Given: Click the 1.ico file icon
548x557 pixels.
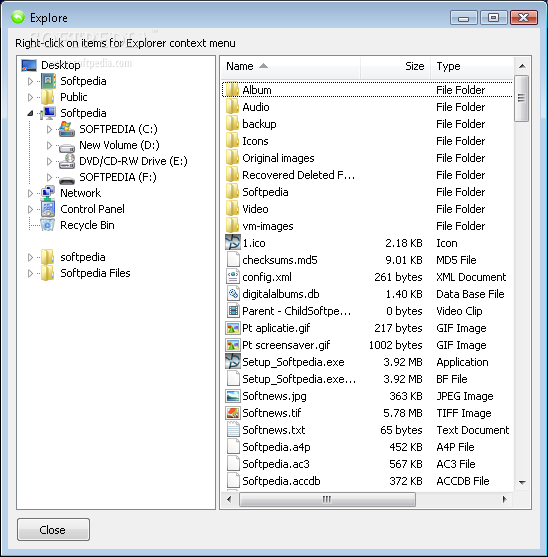Looking at the screenshot, I should (233, 243).
